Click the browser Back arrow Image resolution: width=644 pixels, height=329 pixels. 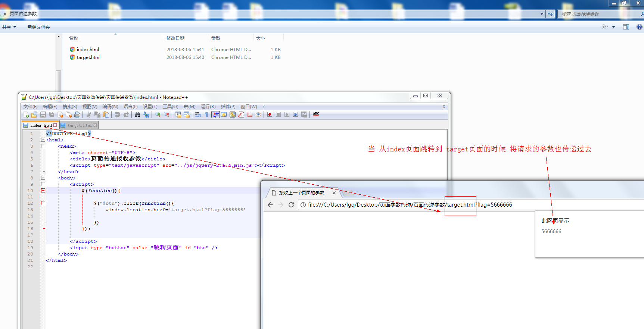coord(270,205)
